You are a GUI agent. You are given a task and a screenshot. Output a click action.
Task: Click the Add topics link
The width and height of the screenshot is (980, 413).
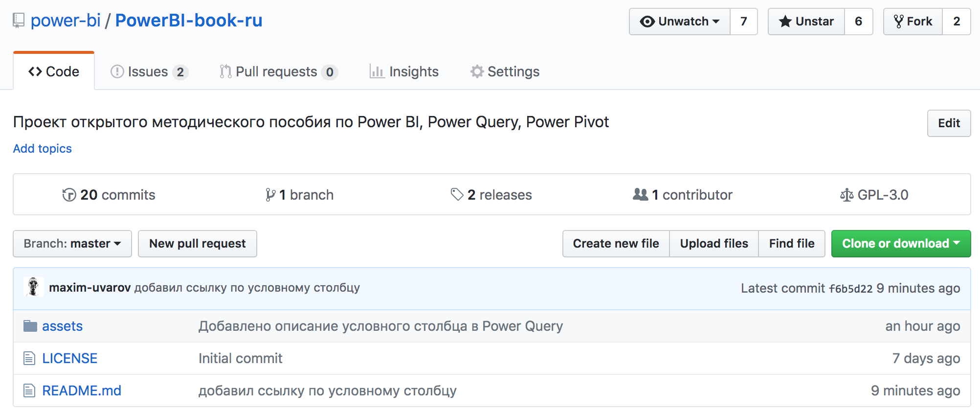(x=43, y=149)
